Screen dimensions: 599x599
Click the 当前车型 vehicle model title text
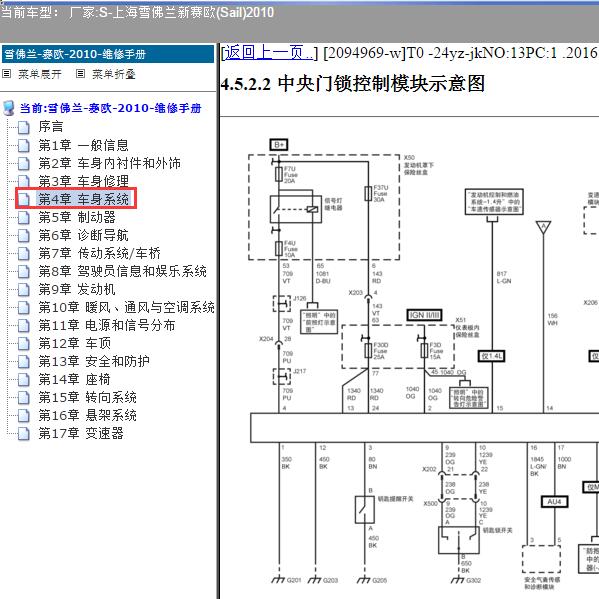click(x=137, y=12)
